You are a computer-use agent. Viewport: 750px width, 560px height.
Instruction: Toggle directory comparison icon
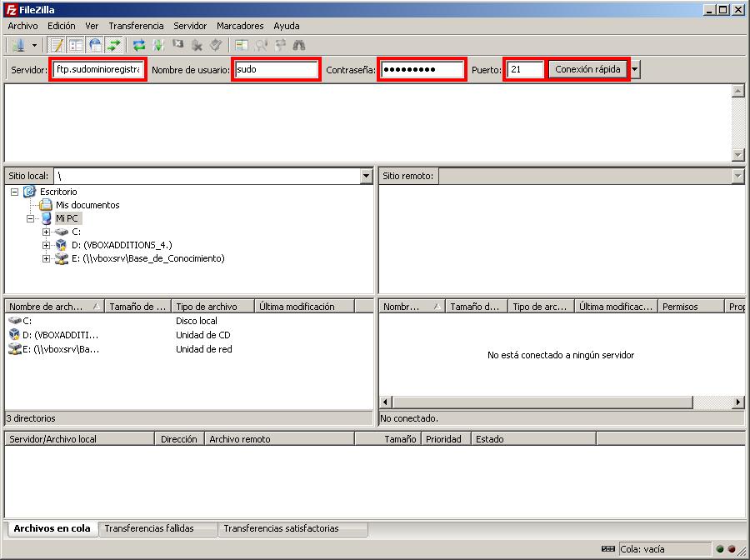[261, 46]
